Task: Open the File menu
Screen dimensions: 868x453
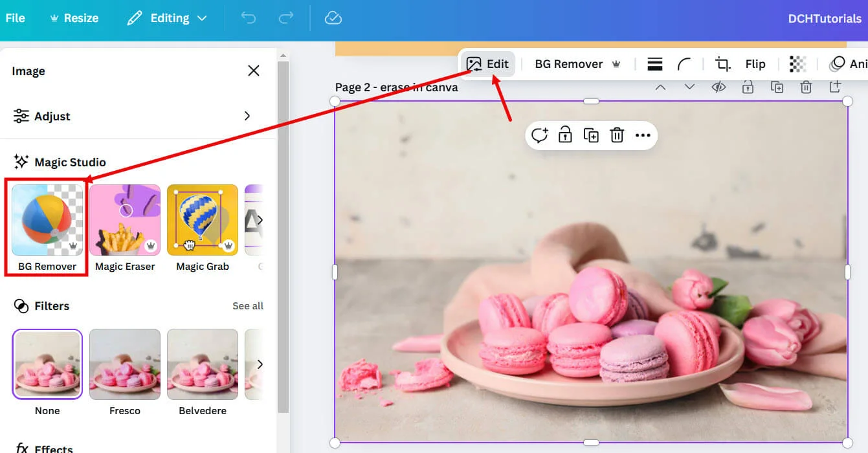Action: (15, 18)
